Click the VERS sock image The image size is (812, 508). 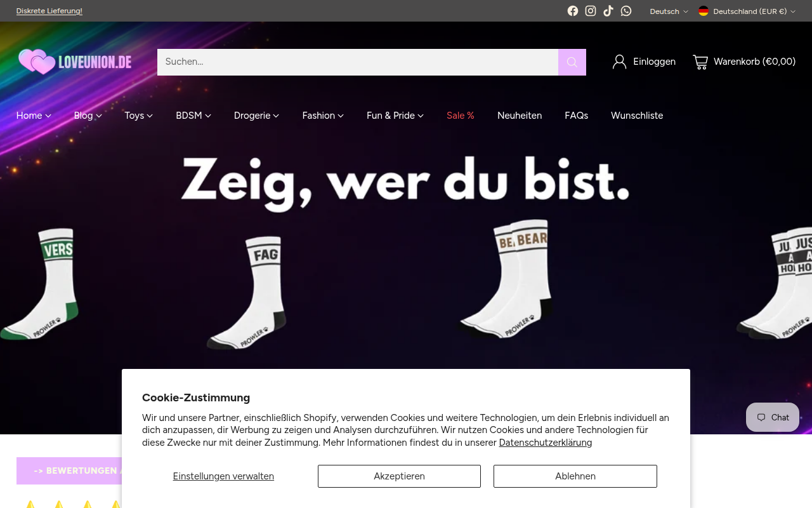39,284
